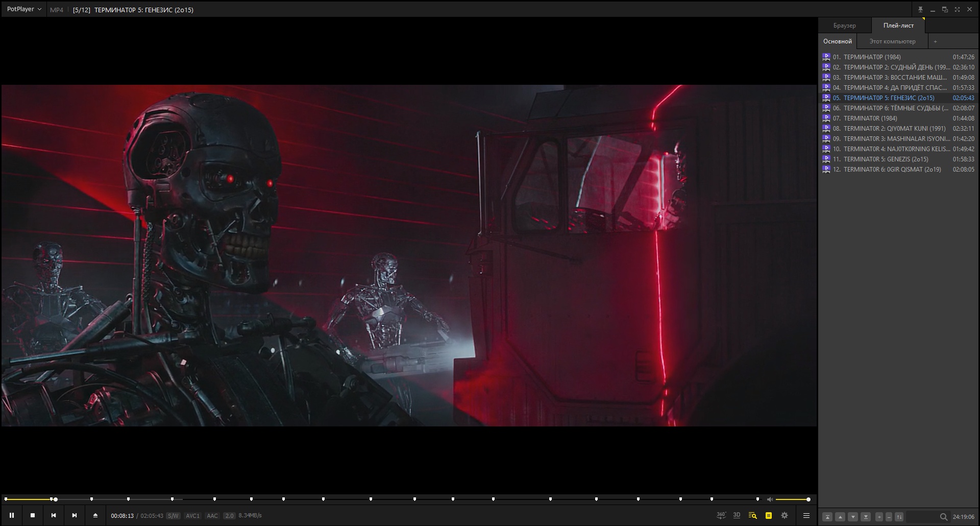The width and height of the screenshot is (980, 526).
Task: Toggle the 3D video mode icon
Action: (x=737, y=515)
